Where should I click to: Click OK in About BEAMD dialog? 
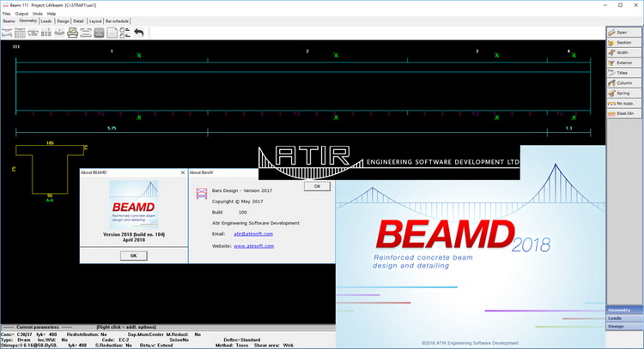coord(133,256)
